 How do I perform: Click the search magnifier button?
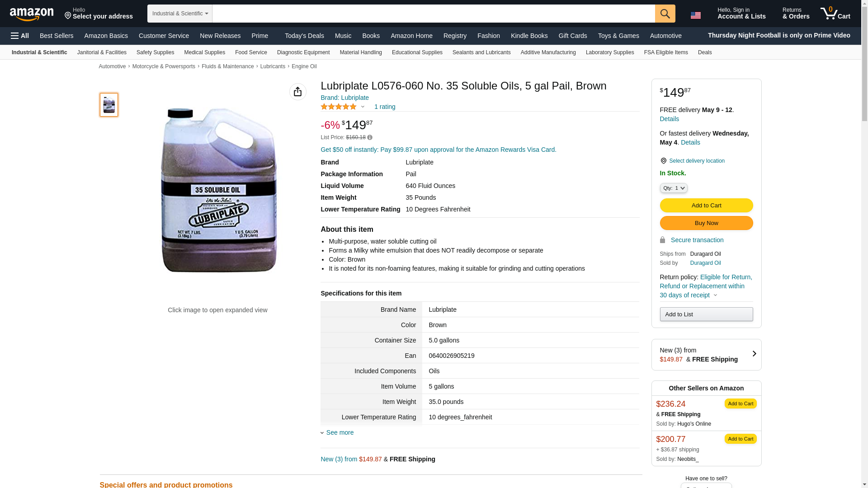click(665, 14)
